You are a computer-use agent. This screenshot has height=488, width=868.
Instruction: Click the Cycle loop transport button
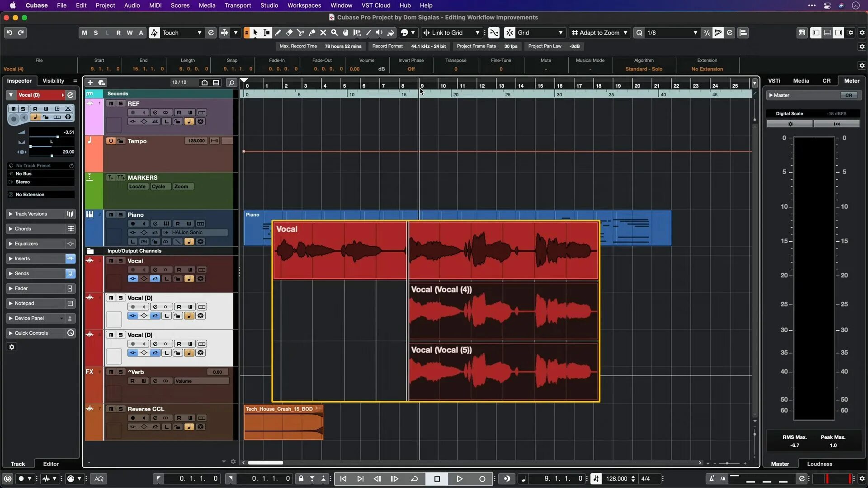[x=414, y=479]
